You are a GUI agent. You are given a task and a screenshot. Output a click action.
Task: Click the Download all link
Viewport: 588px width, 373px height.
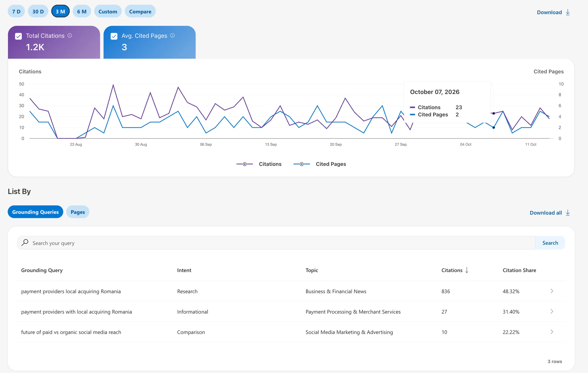click(x=550, y=213)
